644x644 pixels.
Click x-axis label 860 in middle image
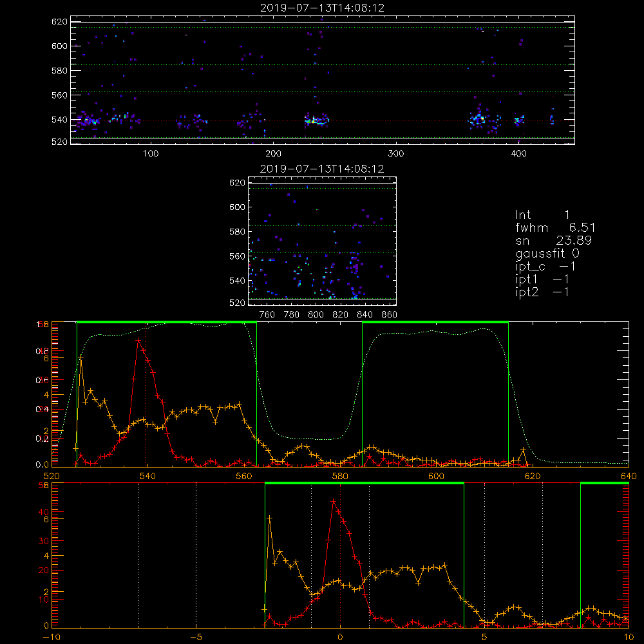coord(390,315)
